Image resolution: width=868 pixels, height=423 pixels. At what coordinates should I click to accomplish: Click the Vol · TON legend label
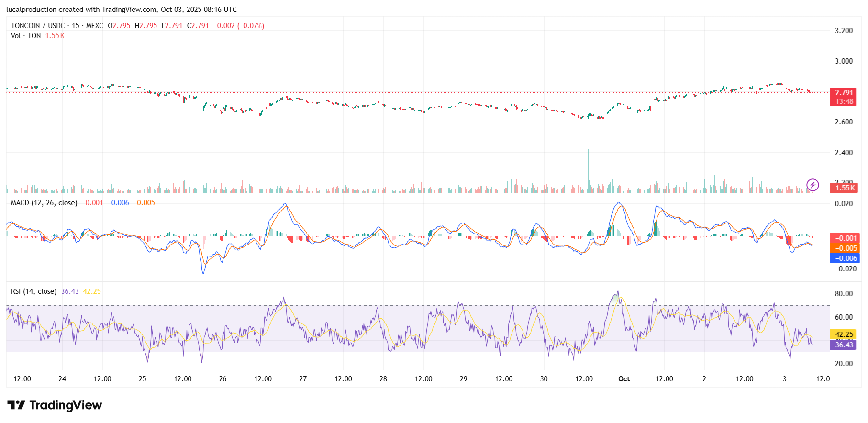tap(26, 36)
